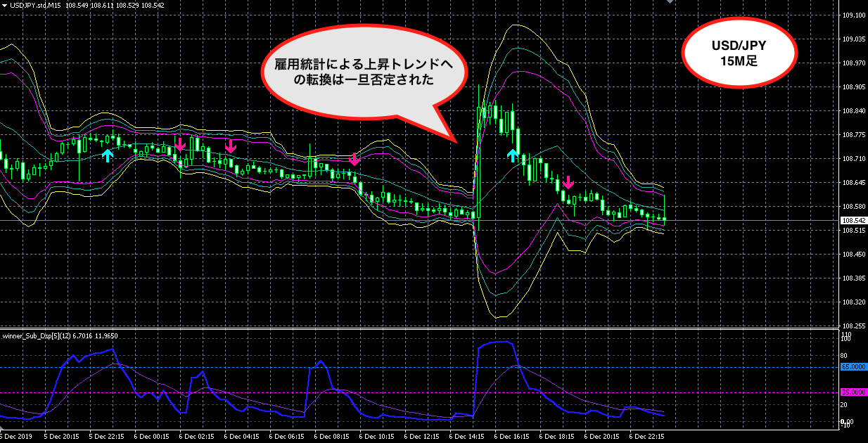Click the 6 Dec 04:15 time label
868x443 pixels.
point(242,436)
